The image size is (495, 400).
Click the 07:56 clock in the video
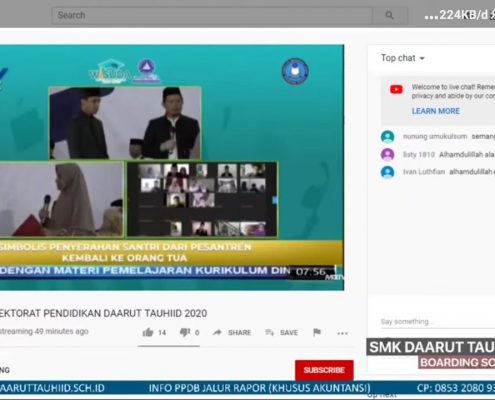[x=310, y=272]
